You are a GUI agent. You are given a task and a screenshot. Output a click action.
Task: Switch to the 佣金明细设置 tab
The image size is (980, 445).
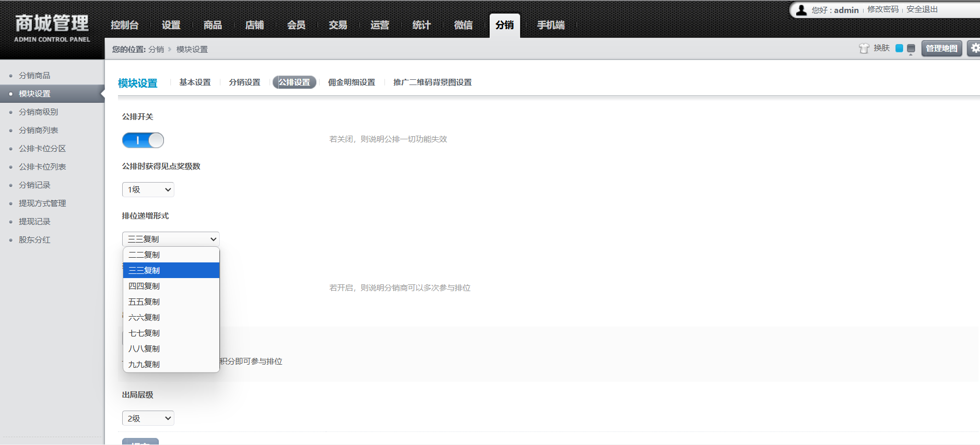pyautogui.click(x=351, y=82)
